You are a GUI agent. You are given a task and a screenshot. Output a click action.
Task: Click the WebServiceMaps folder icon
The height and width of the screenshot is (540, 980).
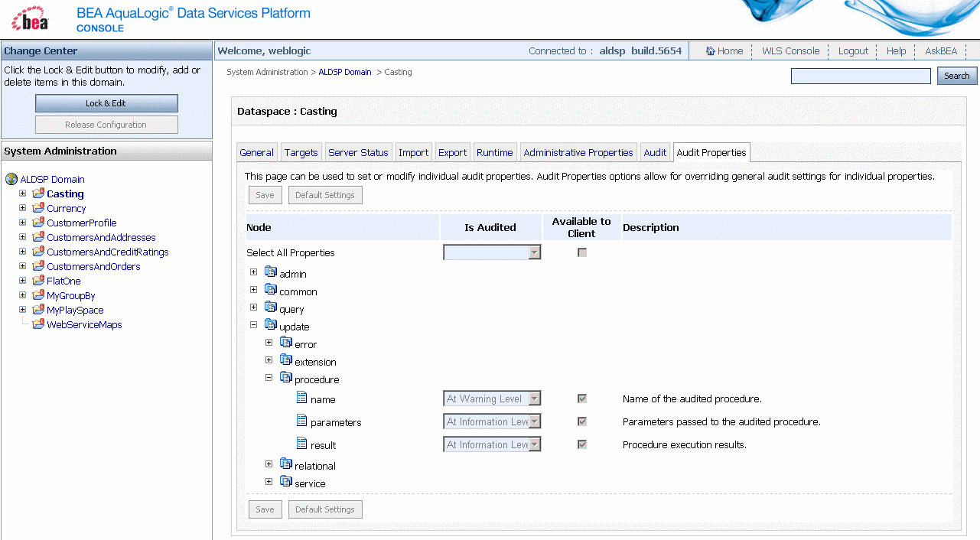(x=38, y=324)
